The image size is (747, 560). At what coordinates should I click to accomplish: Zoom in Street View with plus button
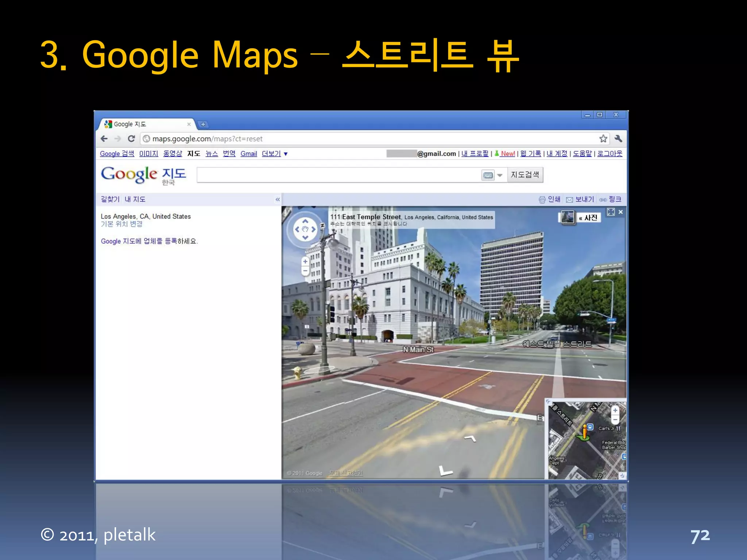click(305, 262)
